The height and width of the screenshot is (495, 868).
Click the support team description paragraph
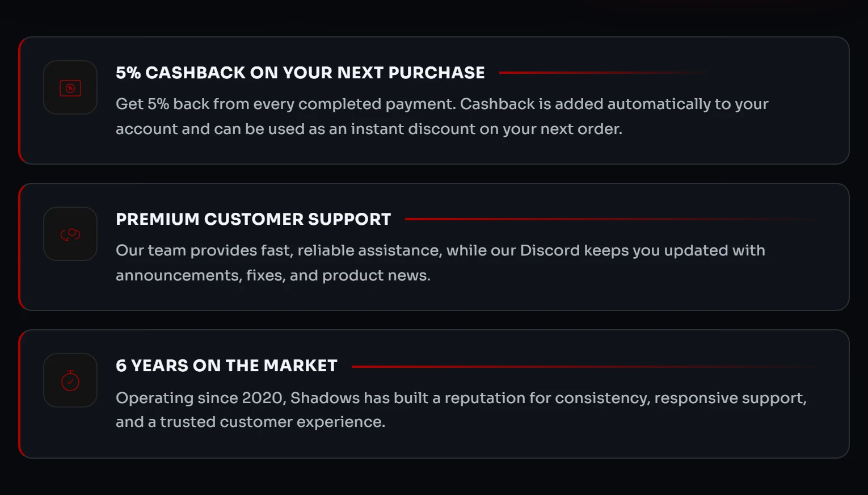click(440, 263)
